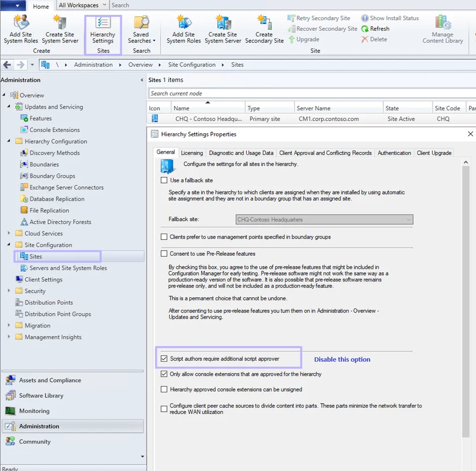Click the Home ribbon tab
Viewport: 476px width, 471px height.
41,7
